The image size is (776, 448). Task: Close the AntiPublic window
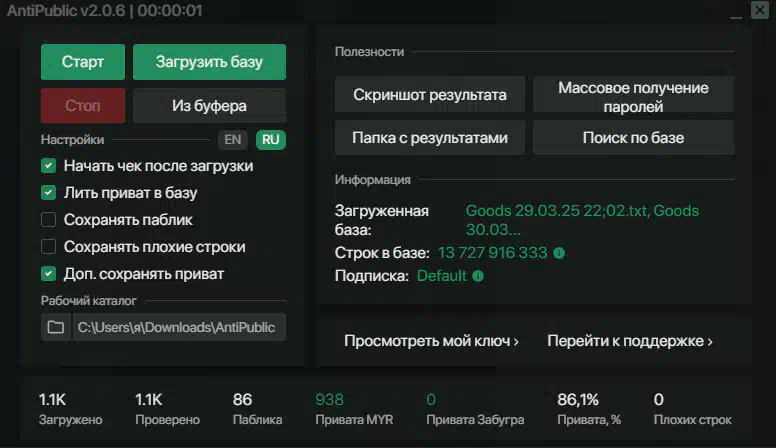760,10
